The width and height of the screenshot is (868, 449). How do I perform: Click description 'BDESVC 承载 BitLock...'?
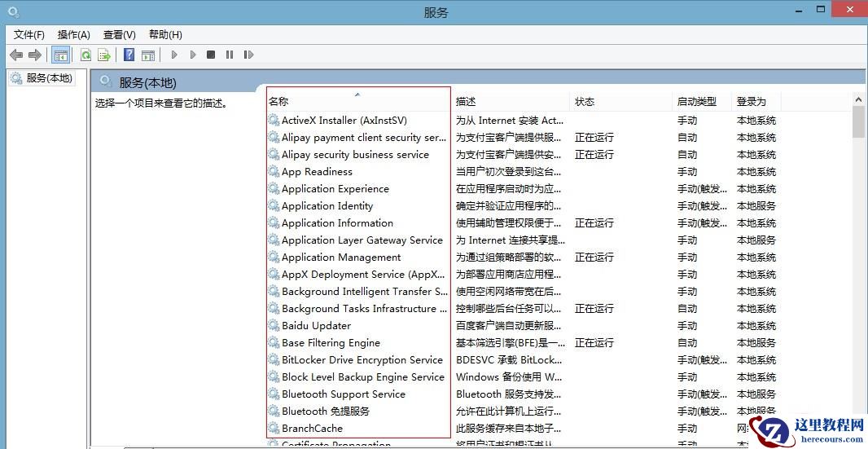tap(509, 359)
